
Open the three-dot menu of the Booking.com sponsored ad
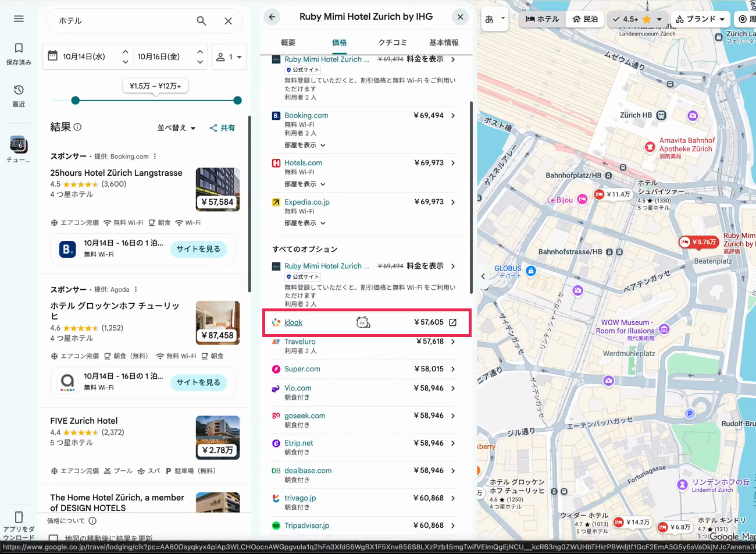155,156
